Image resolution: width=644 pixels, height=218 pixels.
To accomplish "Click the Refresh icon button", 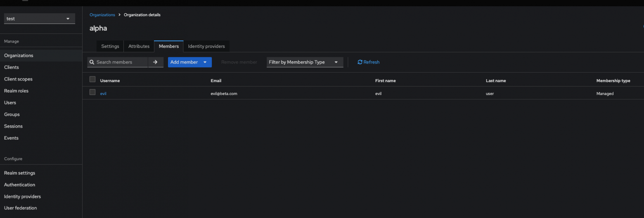I will [x=360, y=62].
